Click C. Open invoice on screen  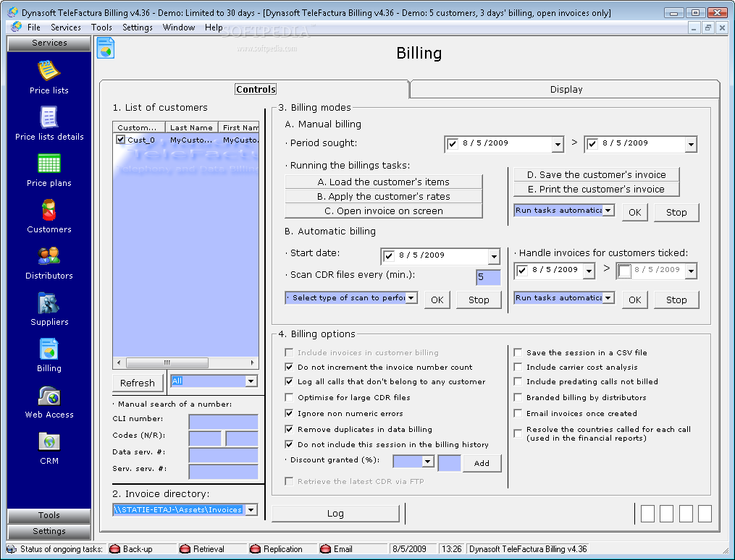click(384, 211)
